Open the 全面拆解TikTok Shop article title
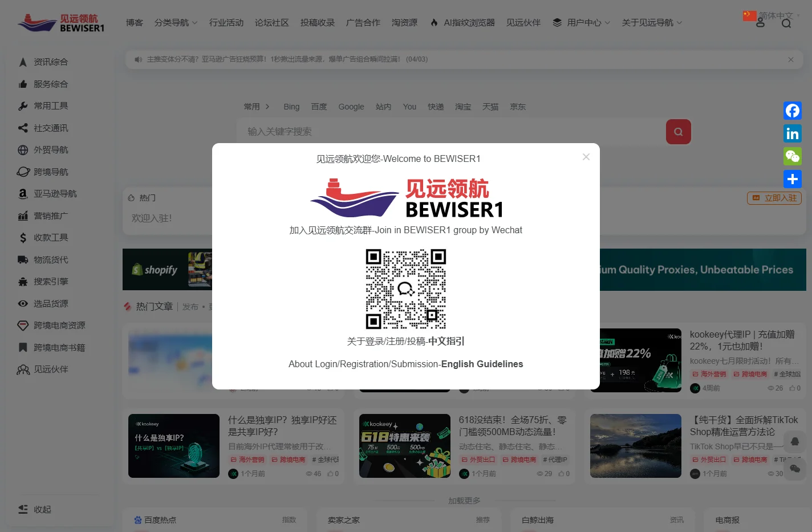This screenshot has height=532, width=812. [744, 426]
